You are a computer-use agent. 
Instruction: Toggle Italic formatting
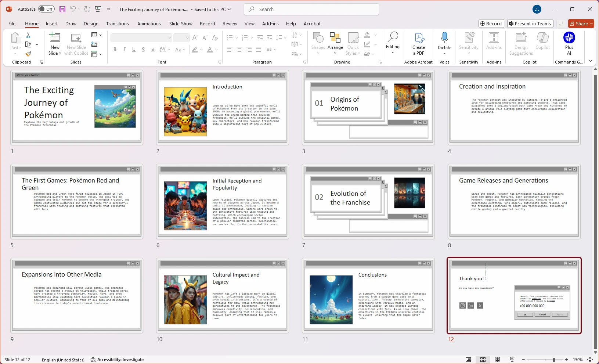point(124,50)
